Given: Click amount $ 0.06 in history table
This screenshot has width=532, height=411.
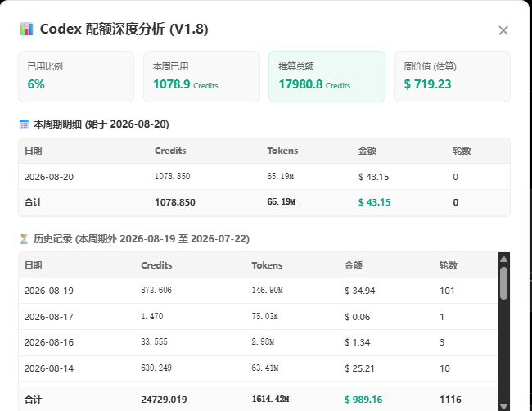Looking at the screenshot, I should (358, 317).
